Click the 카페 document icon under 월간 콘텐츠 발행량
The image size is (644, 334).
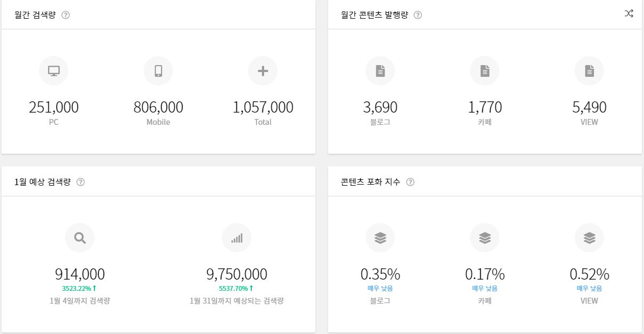pos(484,71)
